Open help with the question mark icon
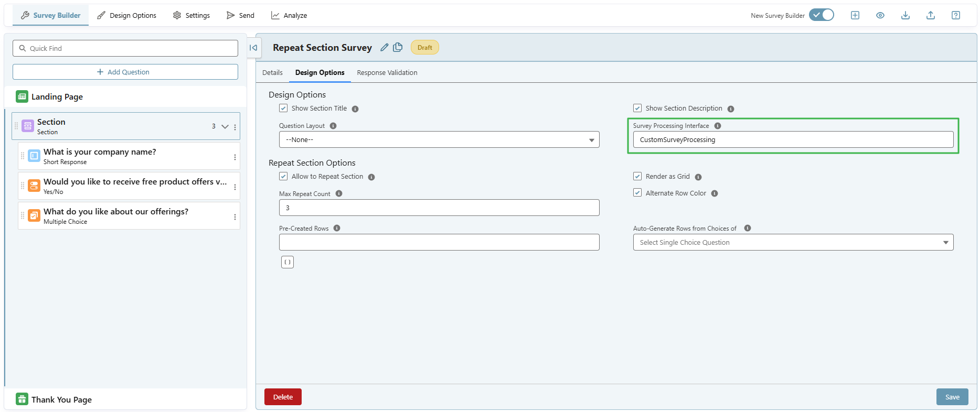The image size is (980, 412). click(x=956, y=15)
